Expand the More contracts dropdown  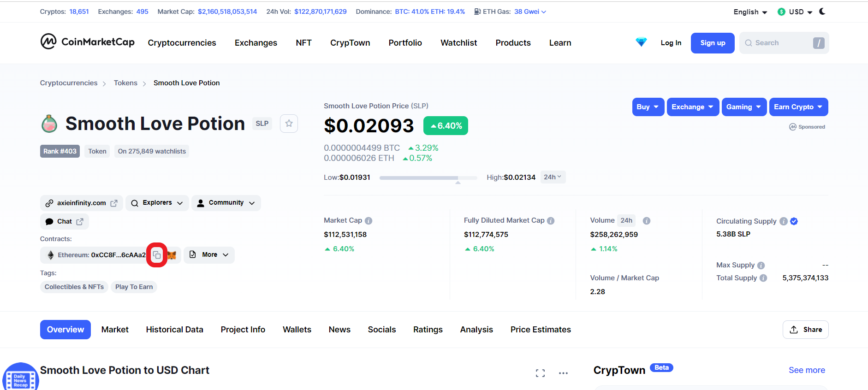(x=209, y=255)
